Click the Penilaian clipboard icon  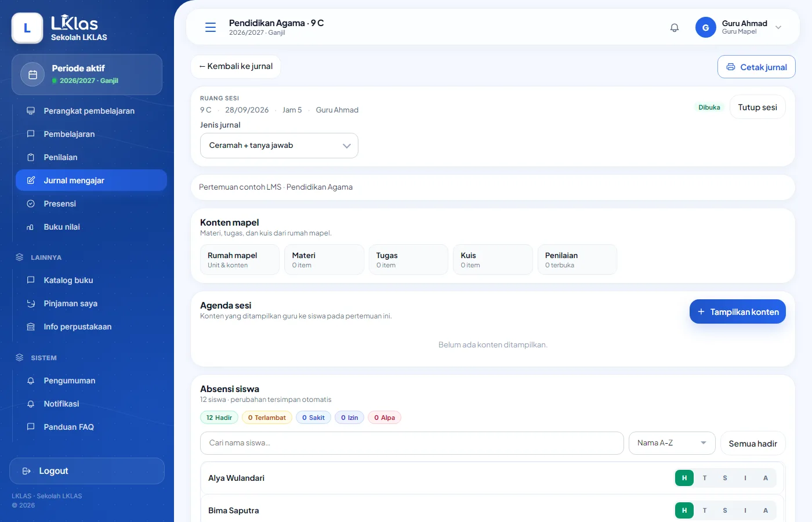(31, 157)
